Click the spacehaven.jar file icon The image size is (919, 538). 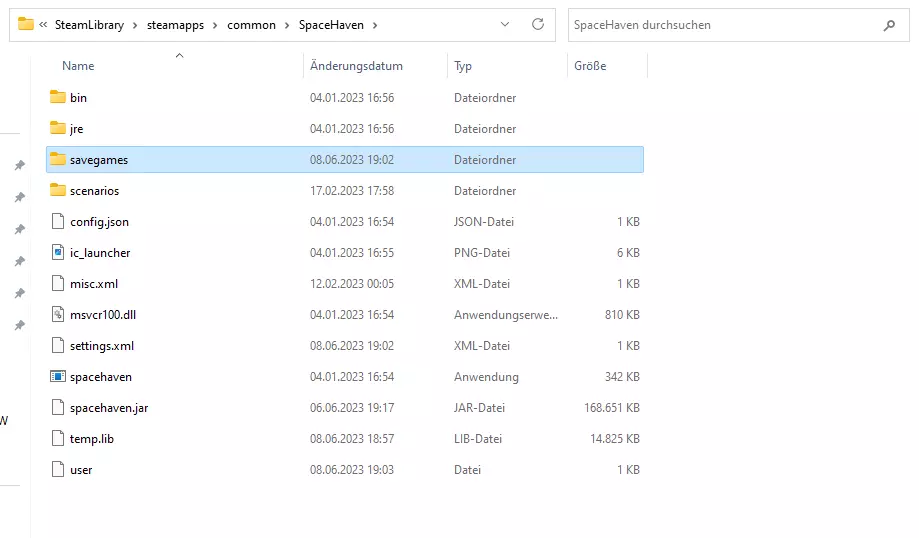57,408
